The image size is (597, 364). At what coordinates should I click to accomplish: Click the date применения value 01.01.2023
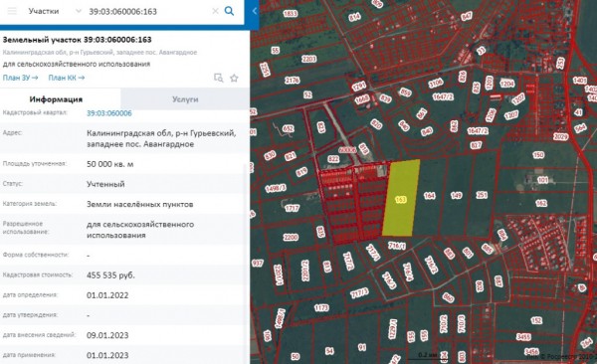tap(107, 356)
